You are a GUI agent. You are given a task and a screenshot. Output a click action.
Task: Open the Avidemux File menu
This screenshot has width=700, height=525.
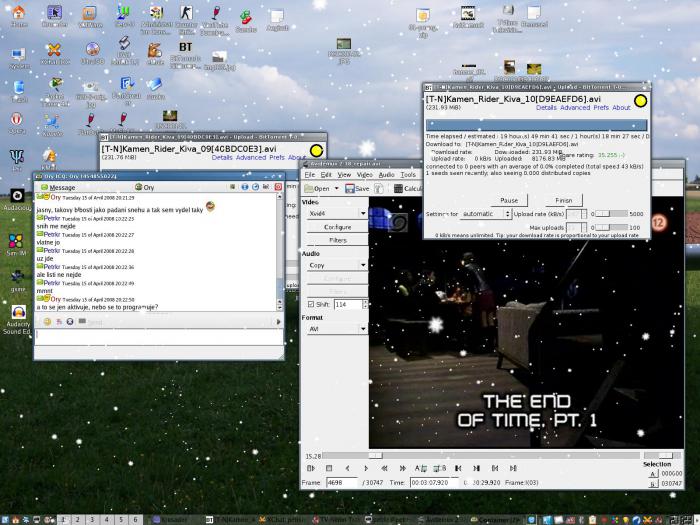[310, 175]
